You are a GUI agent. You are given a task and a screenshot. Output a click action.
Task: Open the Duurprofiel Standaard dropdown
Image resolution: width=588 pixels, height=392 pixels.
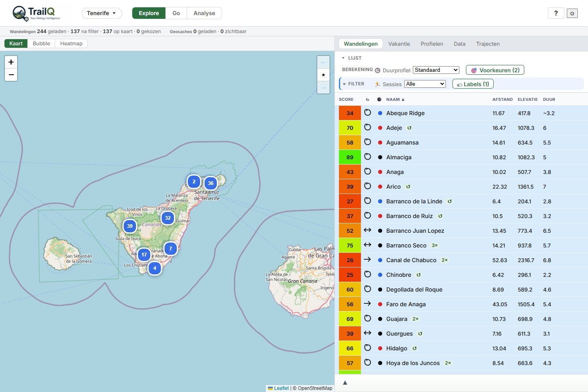tap(436, 70)
